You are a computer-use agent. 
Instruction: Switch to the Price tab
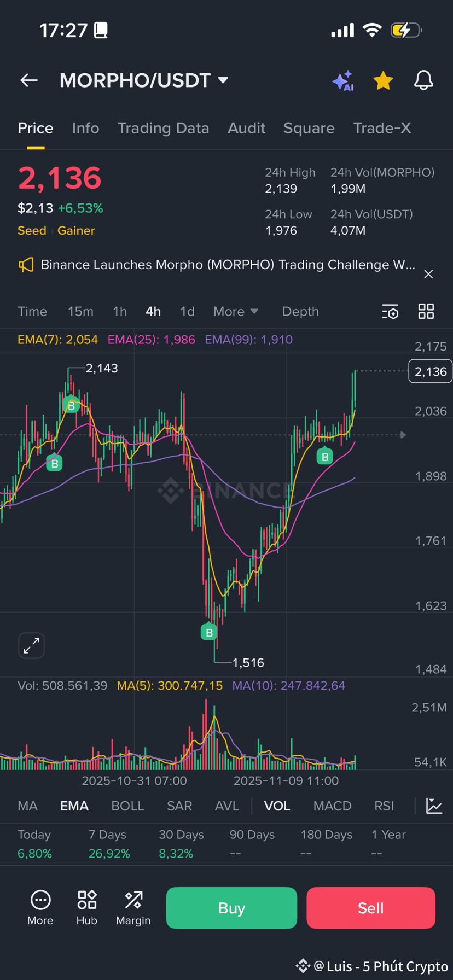click(x=36, y=128)
